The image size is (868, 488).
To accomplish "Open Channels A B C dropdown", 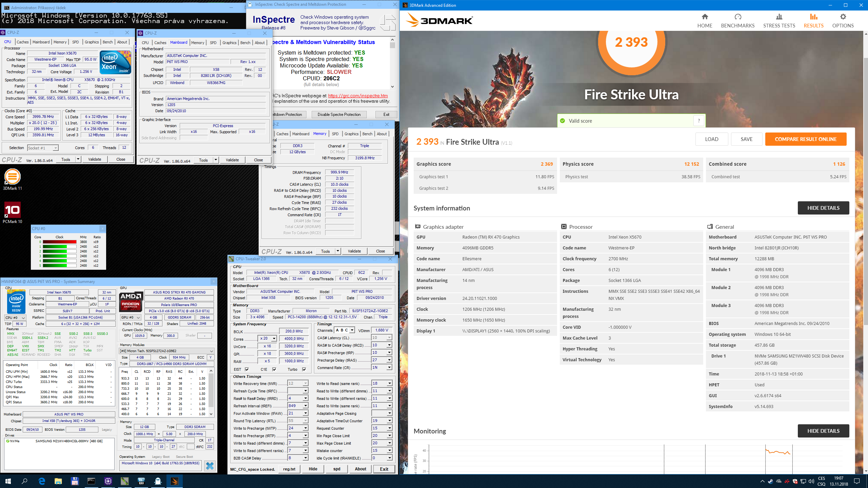I will click(352, 330).
